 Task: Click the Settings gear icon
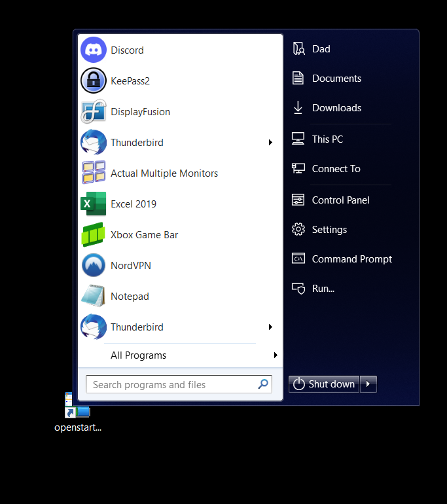[x=298, y=229]
